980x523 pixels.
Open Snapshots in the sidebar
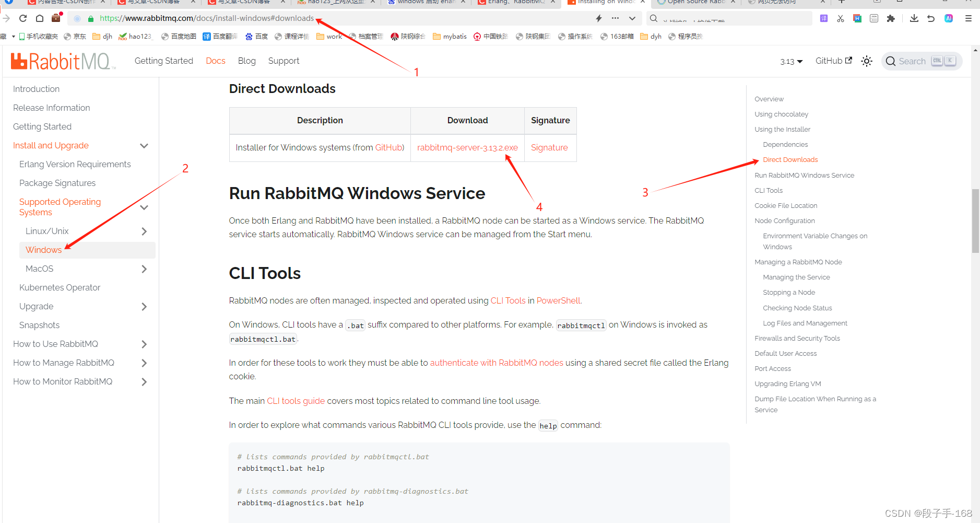pyautogui.click(x=39, y=325)
